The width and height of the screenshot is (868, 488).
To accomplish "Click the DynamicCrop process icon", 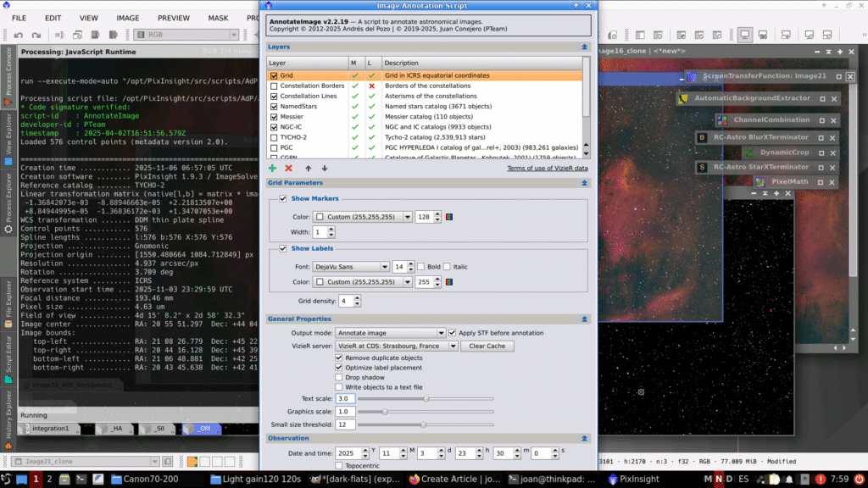I will point(748,152).
